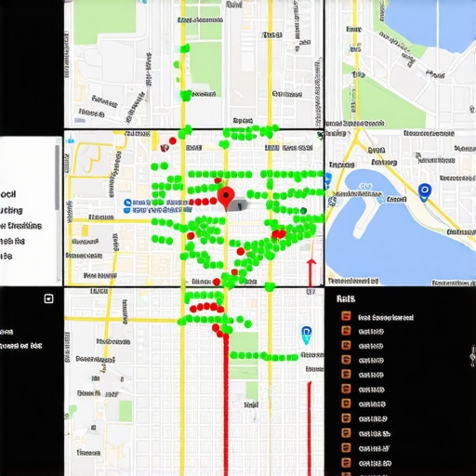Click the gray vehicle marker right of the red pin

[x=239, y=205]
